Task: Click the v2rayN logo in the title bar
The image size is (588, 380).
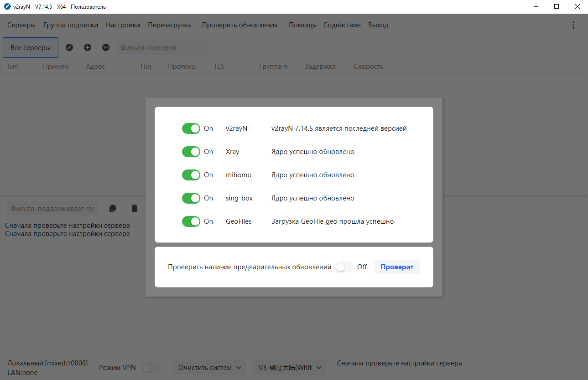Action: (x=7, y=6)
